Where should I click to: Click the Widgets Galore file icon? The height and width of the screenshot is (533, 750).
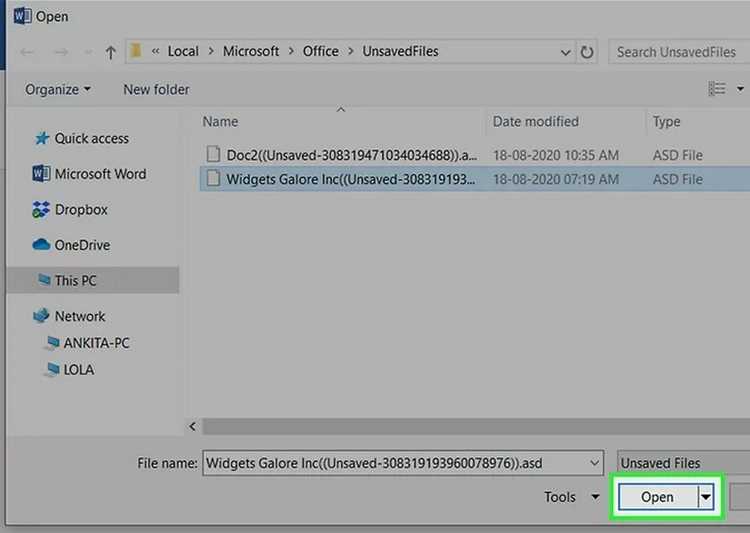[213, 178]
